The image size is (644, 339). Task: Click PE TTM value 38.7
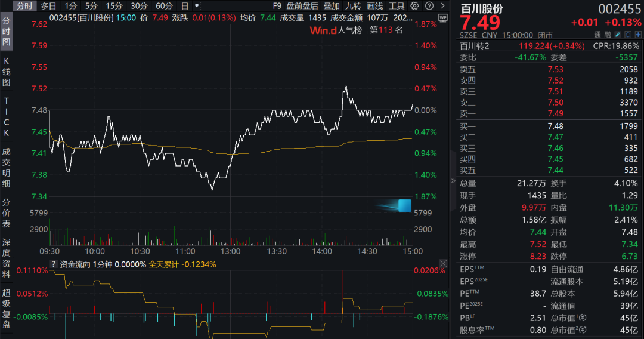pos(538,294)
